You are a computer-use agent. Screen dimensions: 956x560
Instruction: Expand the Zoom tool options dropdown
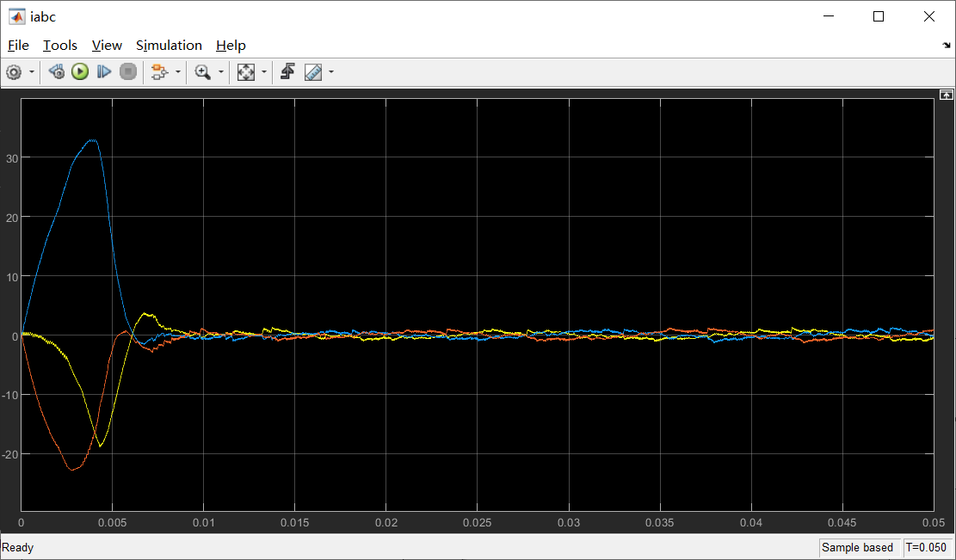[220, 72]
